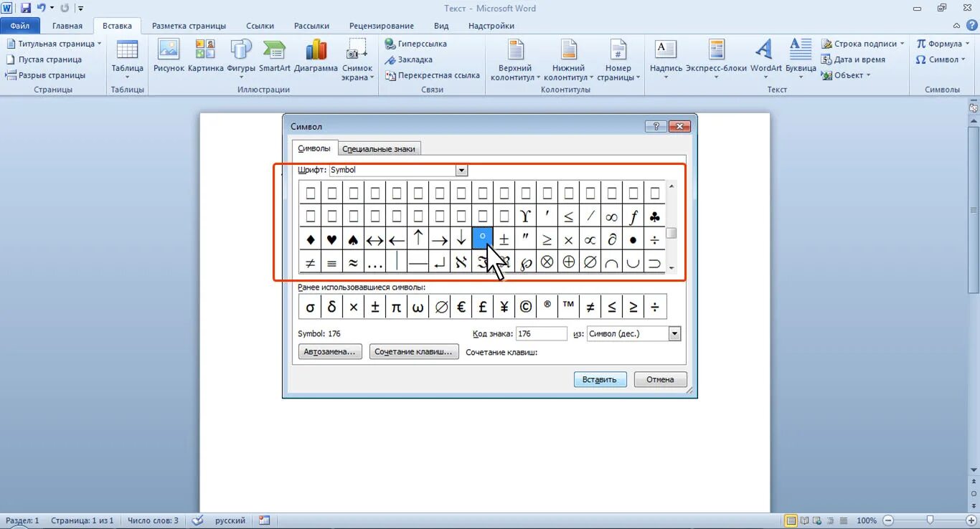The height and width of the screenshot is (529, 980).
Task: Save the document from quick access toolbar
Action: tap(26, 8)
